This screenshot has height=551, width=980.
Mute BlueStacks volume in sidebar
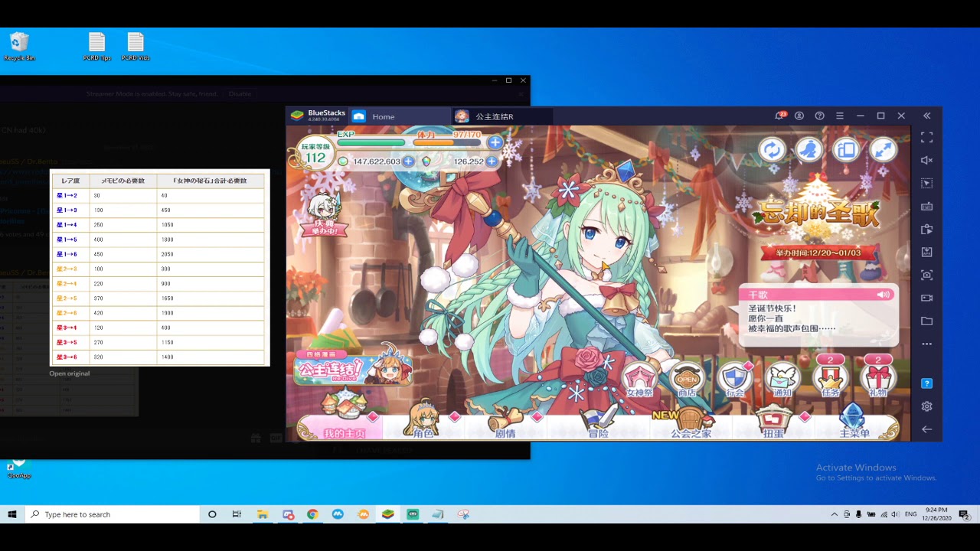(926, 160)
